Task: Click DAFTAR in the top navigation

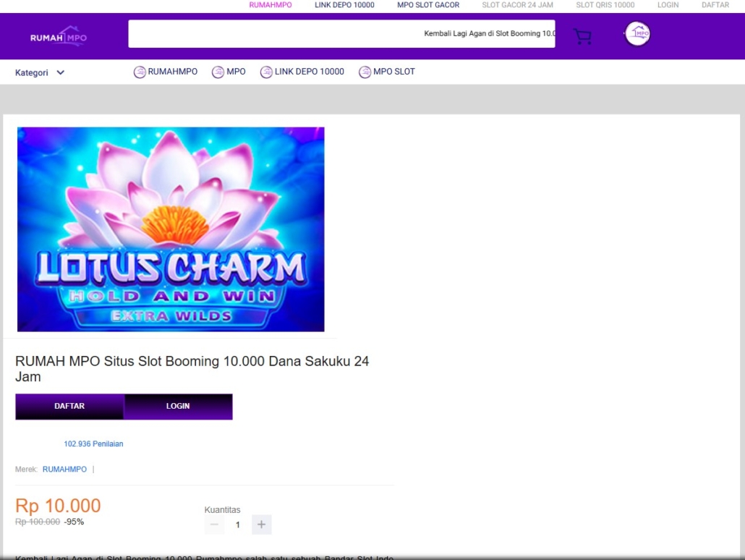Action: (715, 5)
